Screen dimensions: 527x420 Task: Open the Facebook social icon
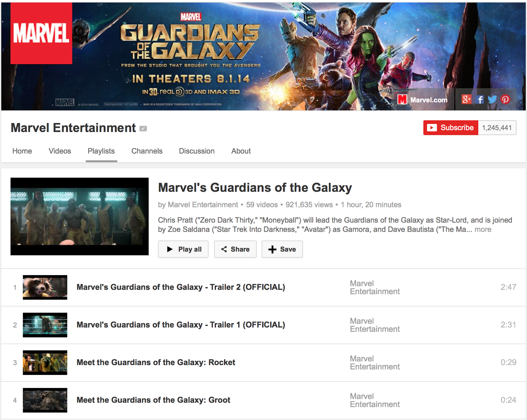point(480,99)
